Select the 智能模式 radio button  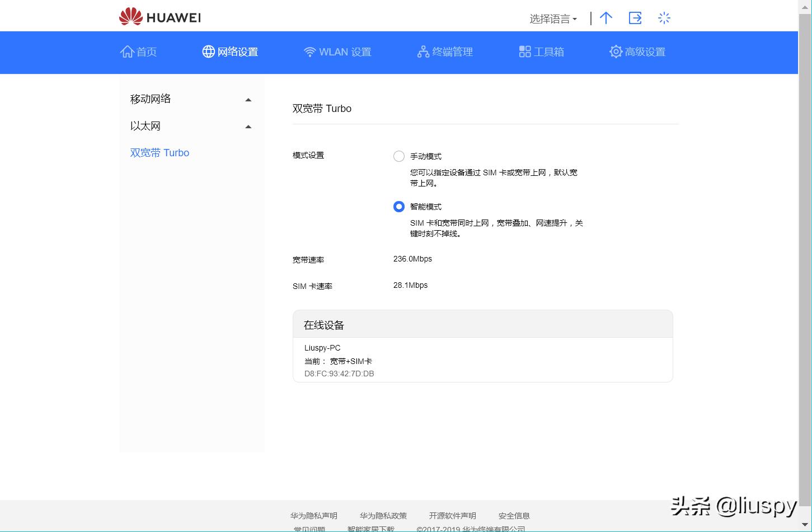[398, 206]
